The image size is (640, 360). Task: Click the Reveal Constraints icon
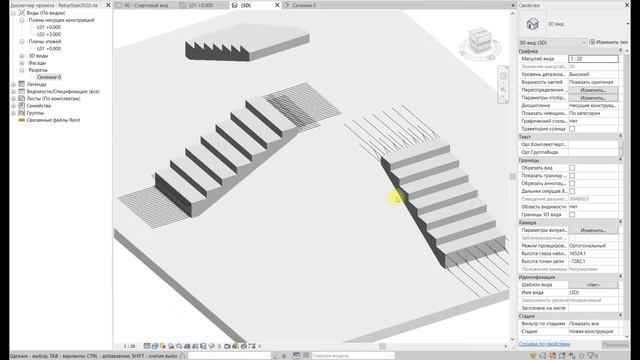click(x=252, y=346)
